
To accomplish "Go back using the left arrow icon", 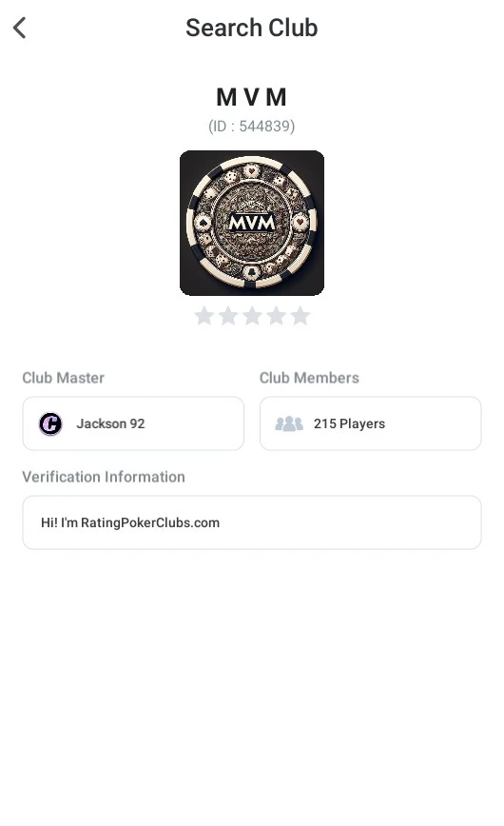I will 19,28.
